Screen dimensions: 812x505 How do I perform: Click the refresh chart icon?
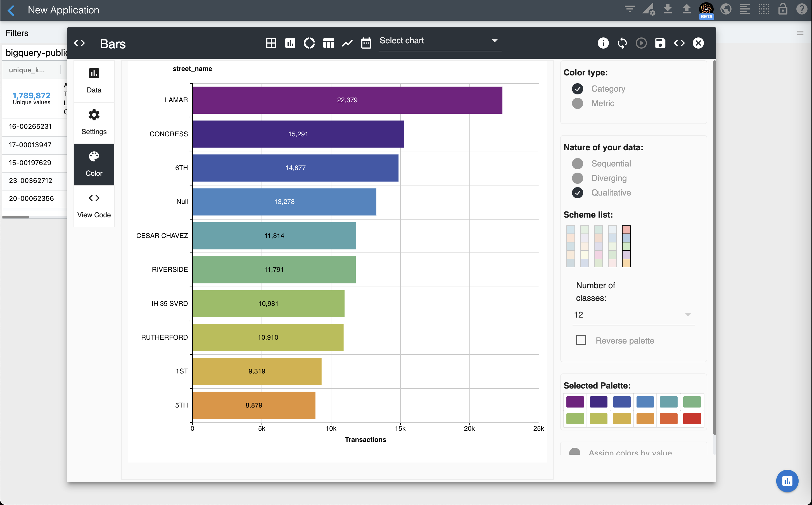coord(622,43)
